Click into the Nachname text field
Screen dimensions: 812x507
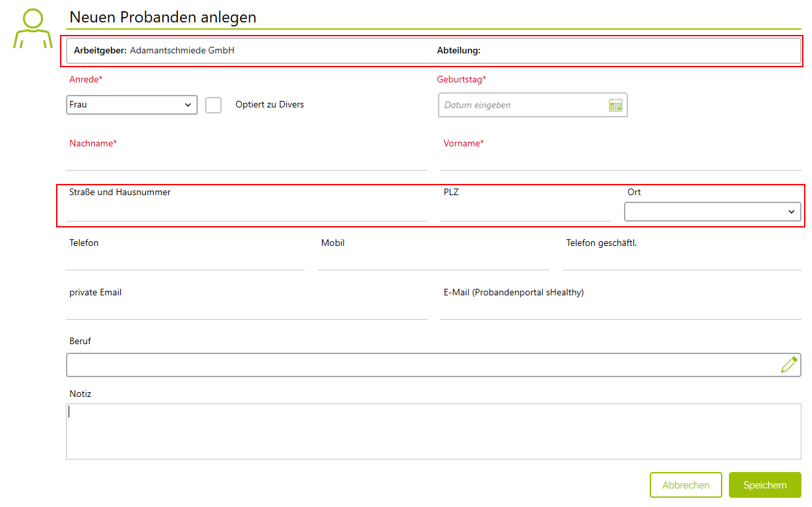pos(247,162)
